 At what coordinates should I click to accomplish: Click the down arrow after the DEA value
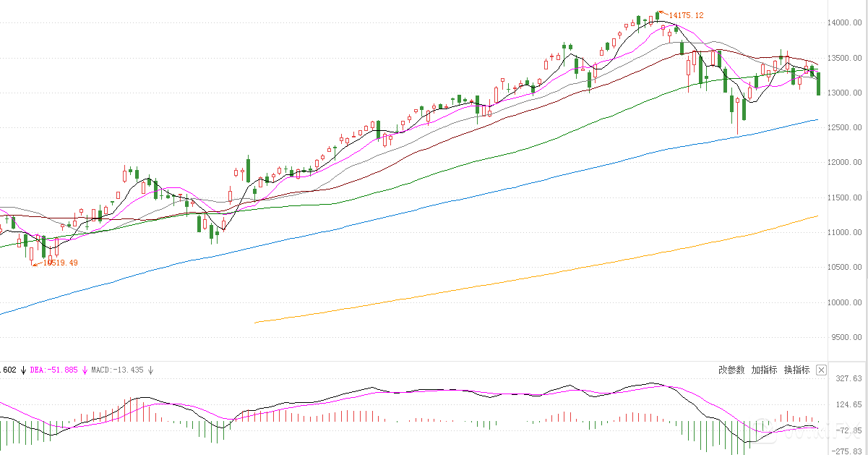pos(84,370)
